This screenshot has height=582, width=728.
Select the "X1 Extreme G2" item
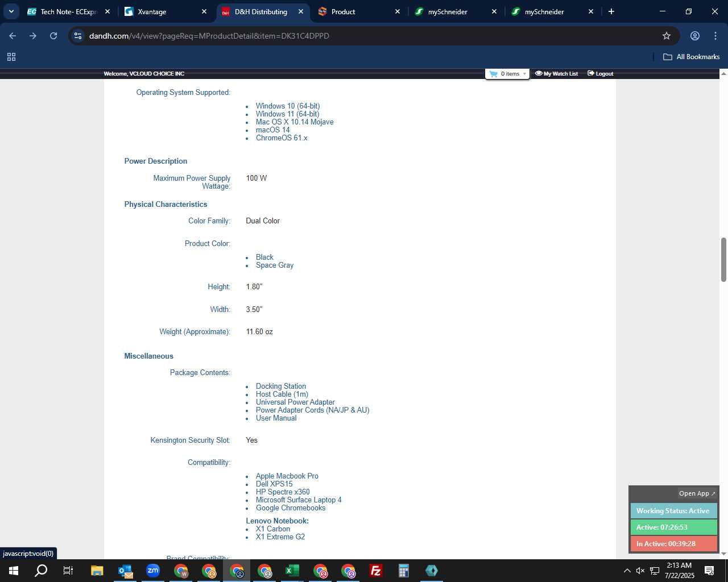coord(280,537)
